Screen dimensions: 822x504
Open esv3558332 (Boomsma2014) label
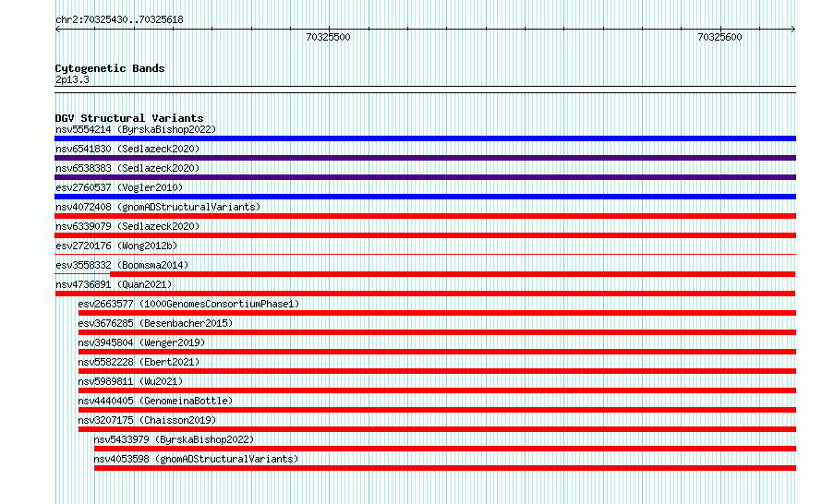[122, 265]
